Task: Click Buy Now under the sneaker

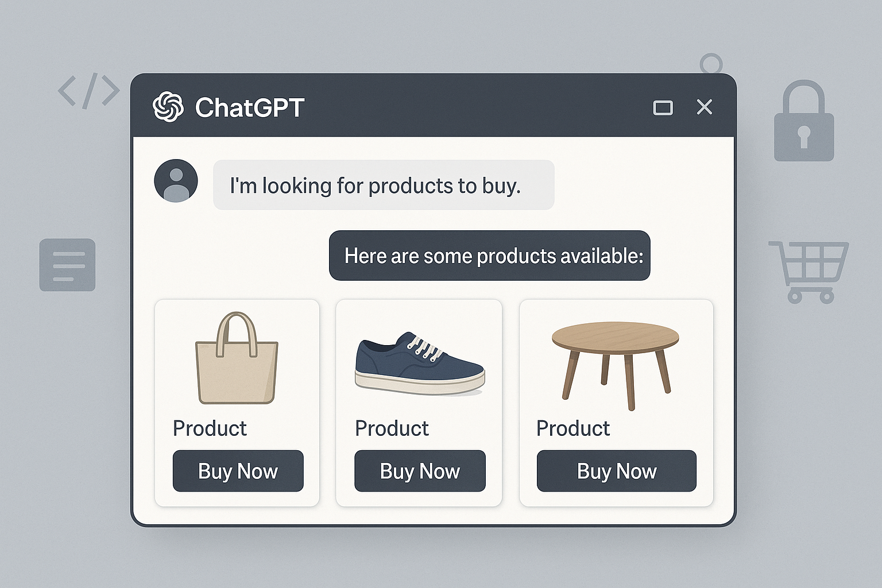Action: click(x=420, y=471)
